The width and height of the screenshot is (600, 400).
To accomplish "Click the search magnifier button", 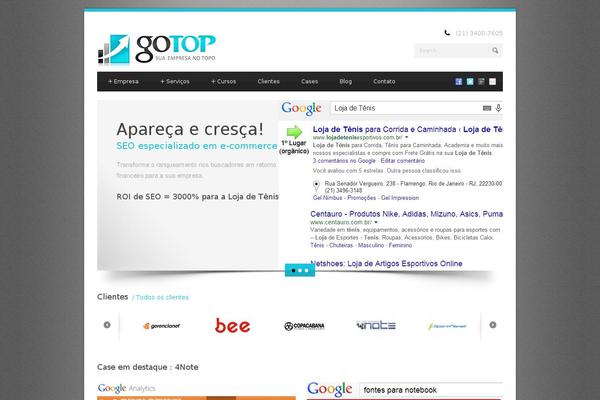I will pyautogui.click(x=495, y=51).
